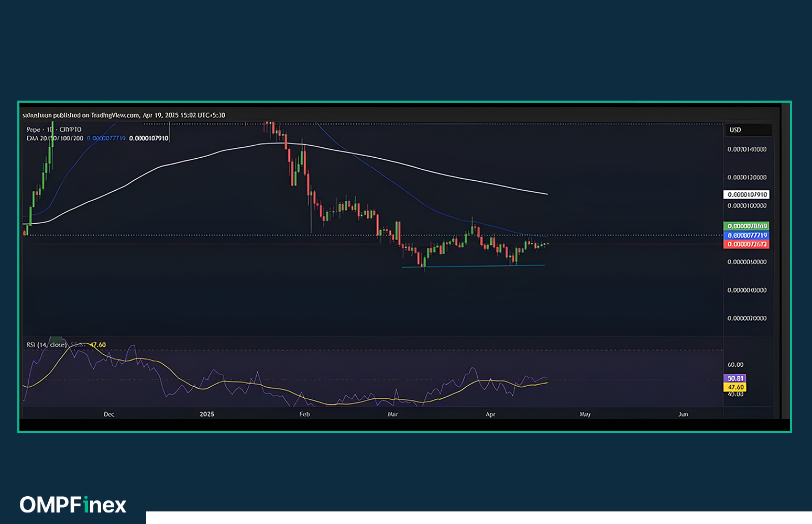
Task: Select the purple 50.81 RSI value tag
Action: 736,378
